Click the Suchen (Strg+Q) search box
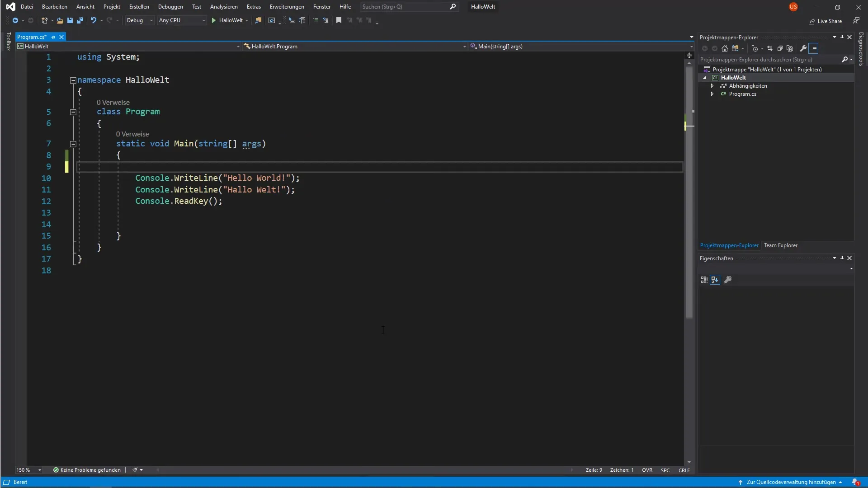The image size is (868, 488). point(409,7)
